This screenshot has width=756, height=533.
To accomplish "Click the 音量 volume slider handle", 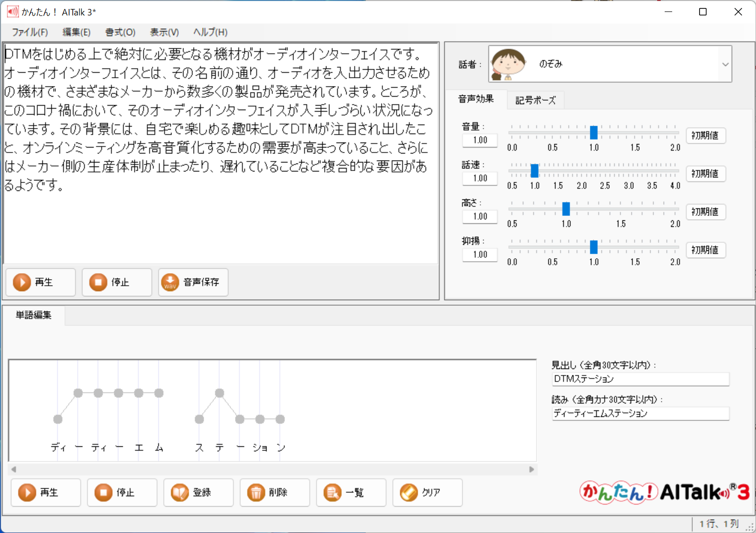I will point(594,133).
